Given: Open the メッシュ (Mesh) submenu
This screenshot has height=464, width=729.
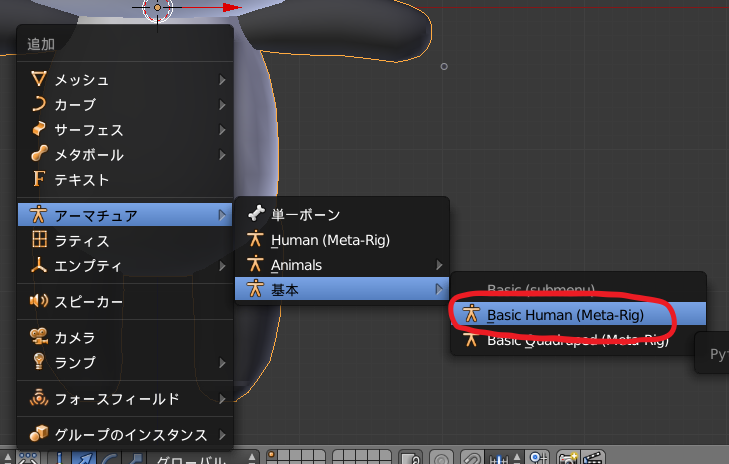Looking at the screenshot, I should tap(125, 80).
